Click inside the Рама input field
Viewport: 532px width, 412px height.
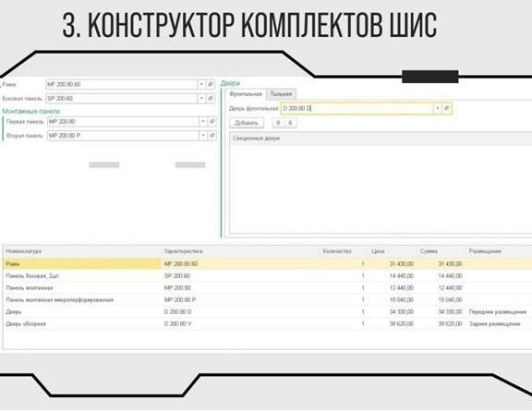click(x=122, y=84)
